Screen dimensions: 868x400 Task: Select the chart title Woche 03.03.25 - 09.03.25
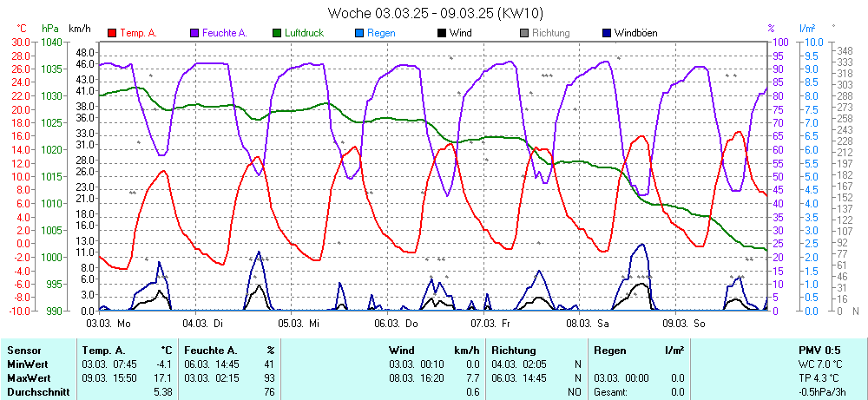pyautogui.click(x=436, y=13)
